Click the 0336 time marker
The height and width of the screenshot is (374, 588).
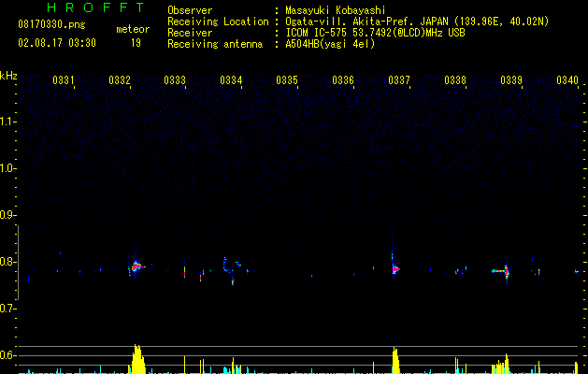[343, 79]
